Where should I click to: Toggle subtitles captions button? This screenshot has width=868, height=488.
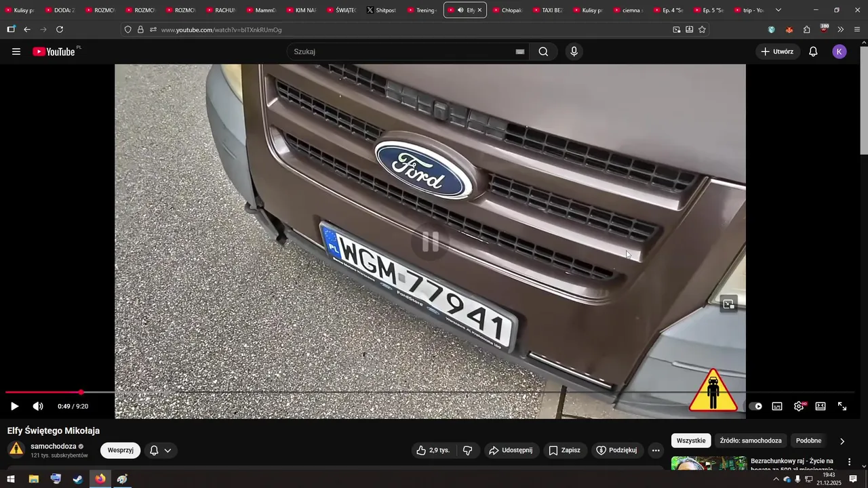coord(777,406)
